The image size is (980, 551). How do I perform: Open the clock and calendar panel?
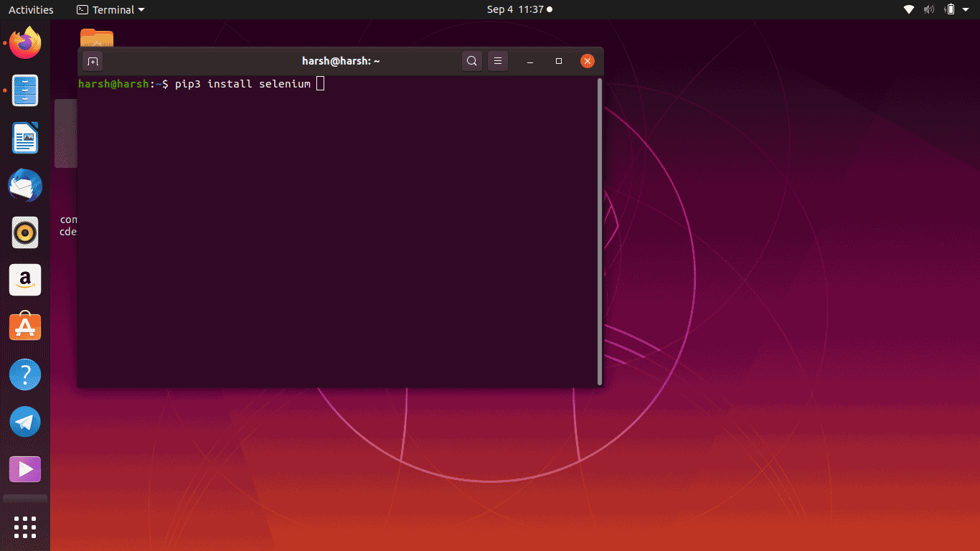pos(519,9)
